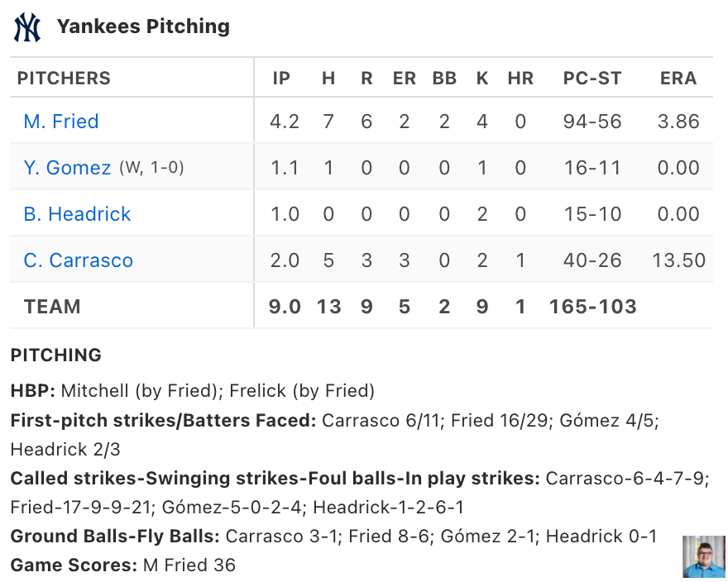Click the IP column header
The image size is (728, 582).
click(x=281, y=78)
